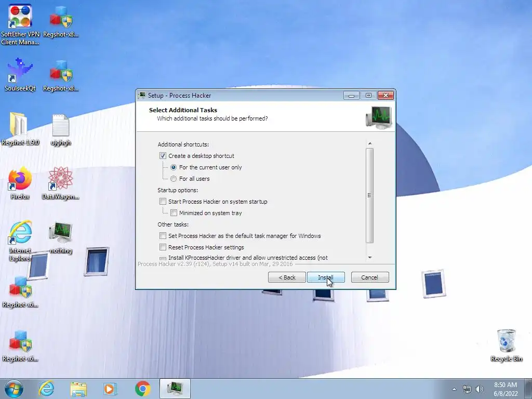The width and height of the screenshot is (532, 399).
Task: Select the desktop icon named nothing
Action: click(x=61, y=237)
